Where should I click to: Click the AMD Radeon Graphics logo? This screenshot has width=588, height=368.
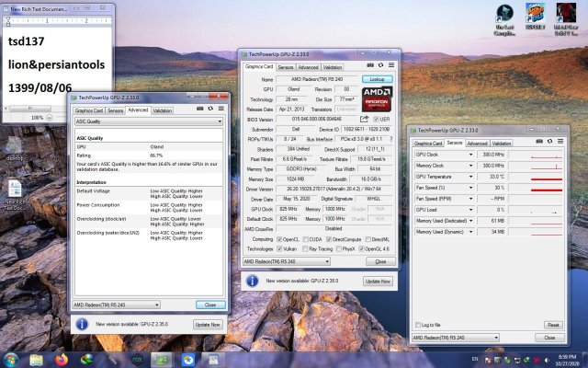click(x=377, y=98)
